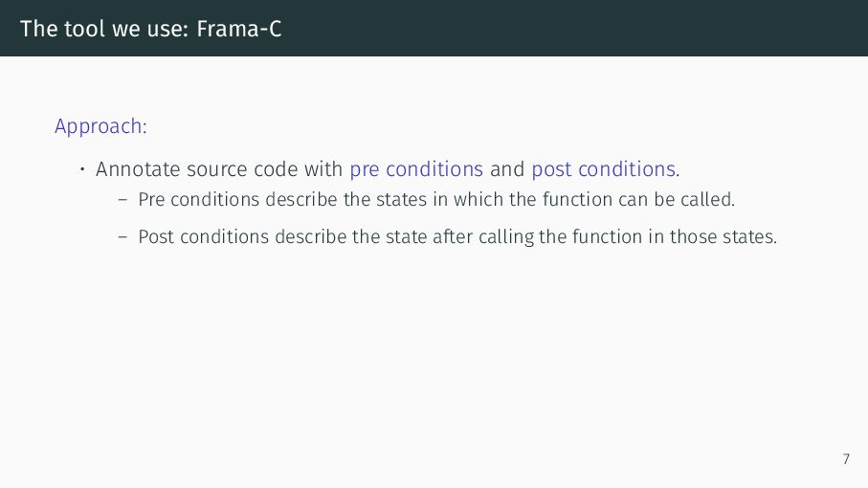Click the slide title 'The tool we use: Frama-C'
This screenshot has height=488, width=868.
pos(151,29)
